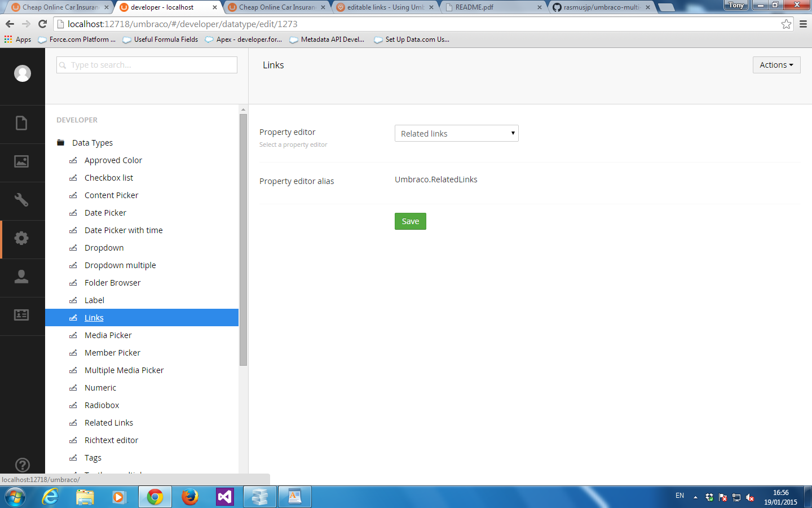Bookmark this page with the star icon
The width and height of the screenshot is (812, 508).
tap(786, 24)
